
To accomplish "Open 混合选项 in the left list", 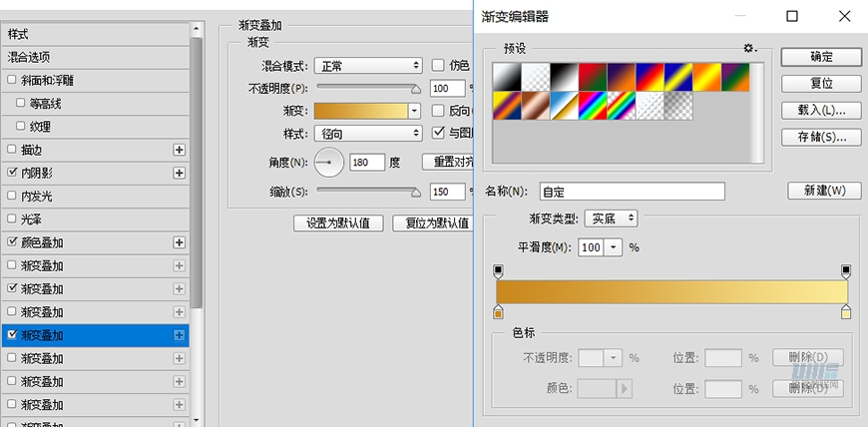I will 95,58.
